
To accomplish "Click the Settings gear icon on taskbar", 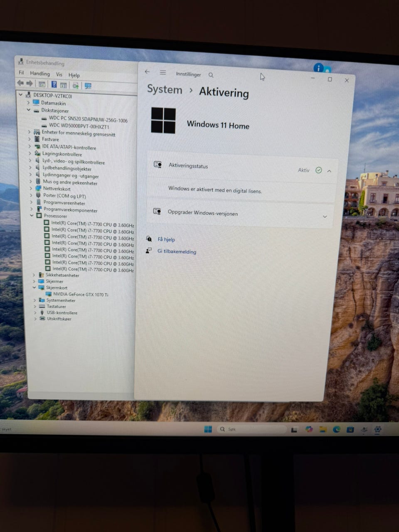I will coord(377,430).
